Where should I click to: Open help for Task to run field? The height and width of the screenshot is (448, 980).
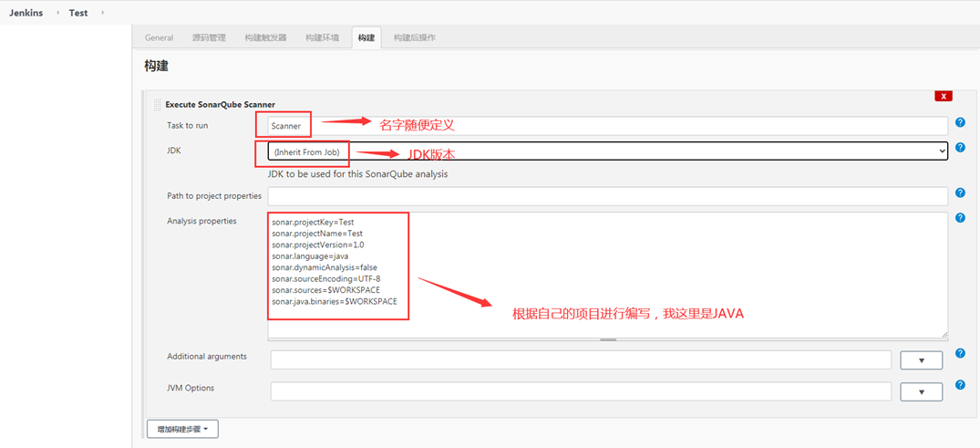click(x=961, y=122)
